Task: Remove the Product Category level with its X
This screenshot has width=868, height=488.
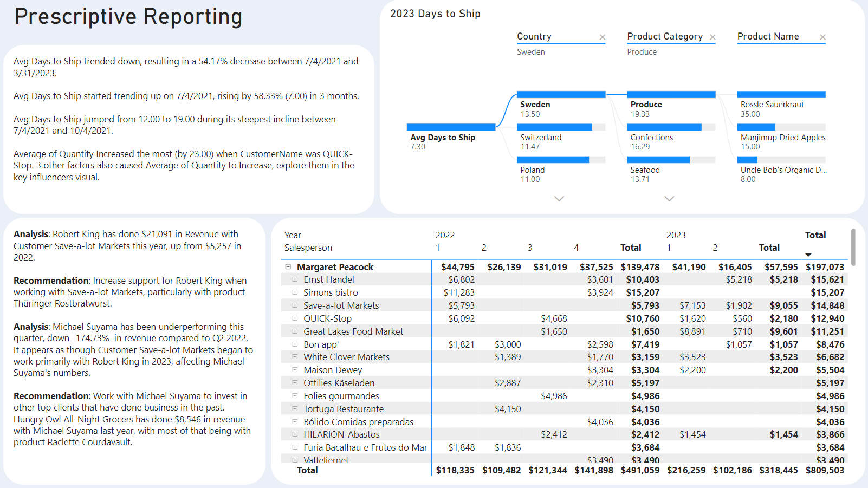Action: tap(712, 37)
